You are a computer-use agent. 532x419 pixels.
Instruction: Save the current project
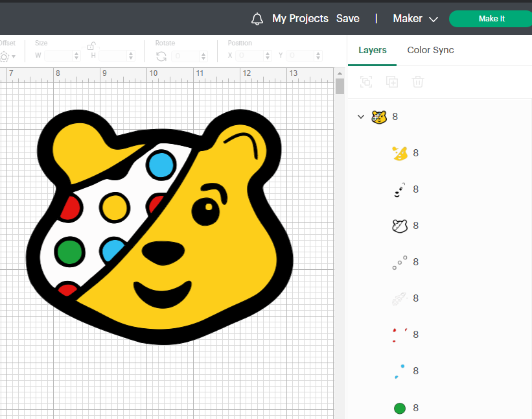pos(348,18)
